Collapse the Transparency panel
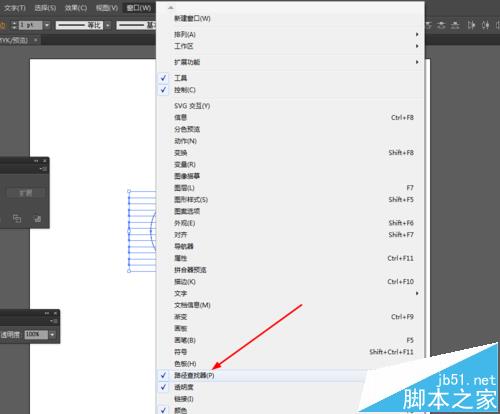The height and width of the screenshot is (414, 500). [47, 313]
